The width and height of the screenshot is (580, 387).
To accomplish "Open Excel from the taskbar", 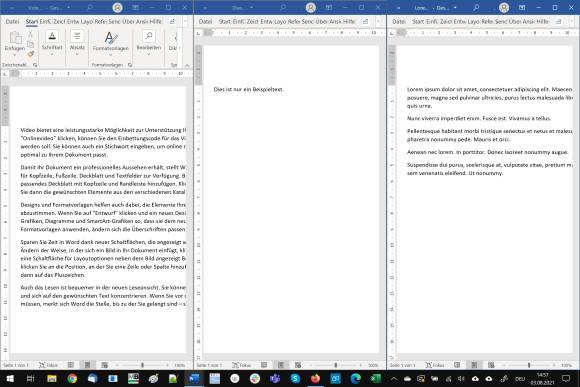I will [x=375, y=378].
